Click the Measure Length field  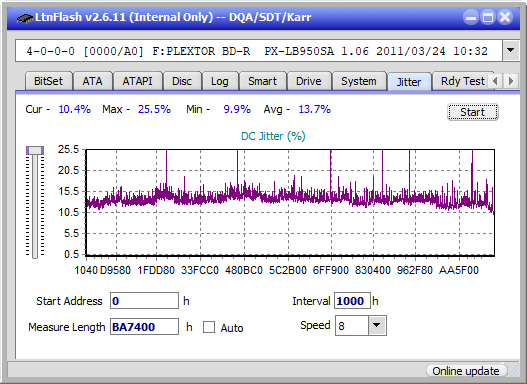pos(145,327)
